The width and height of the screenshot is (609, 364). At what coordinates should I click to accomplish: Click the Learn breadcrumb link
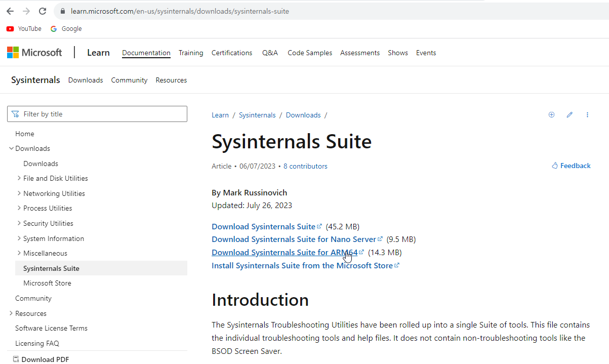[x=220, y=115]
